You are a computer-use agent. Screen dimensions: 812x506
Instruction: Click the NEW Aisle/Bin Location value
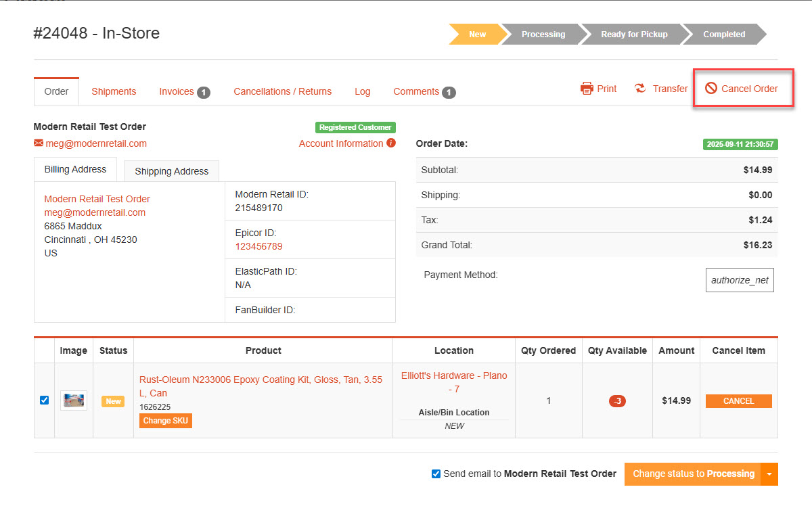pos(454,426)
